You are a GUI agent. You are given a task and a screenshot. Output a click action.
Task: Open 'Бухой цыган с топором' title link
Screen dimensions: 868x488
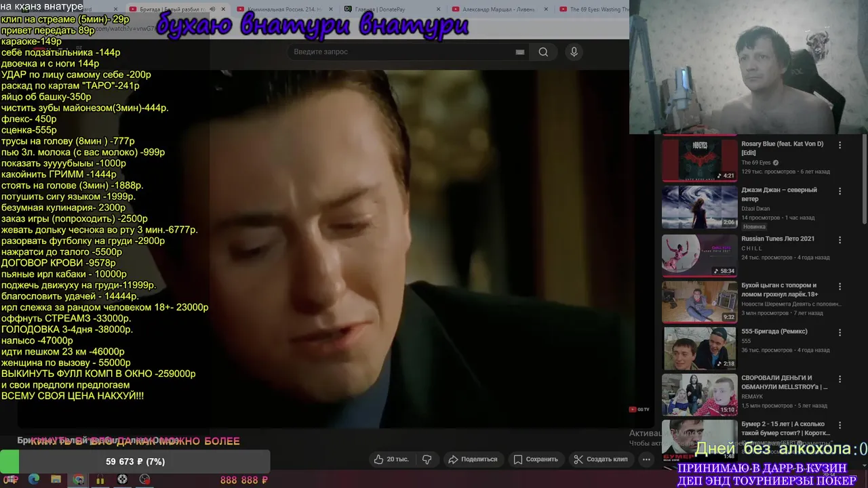click(x=779, y=290)
